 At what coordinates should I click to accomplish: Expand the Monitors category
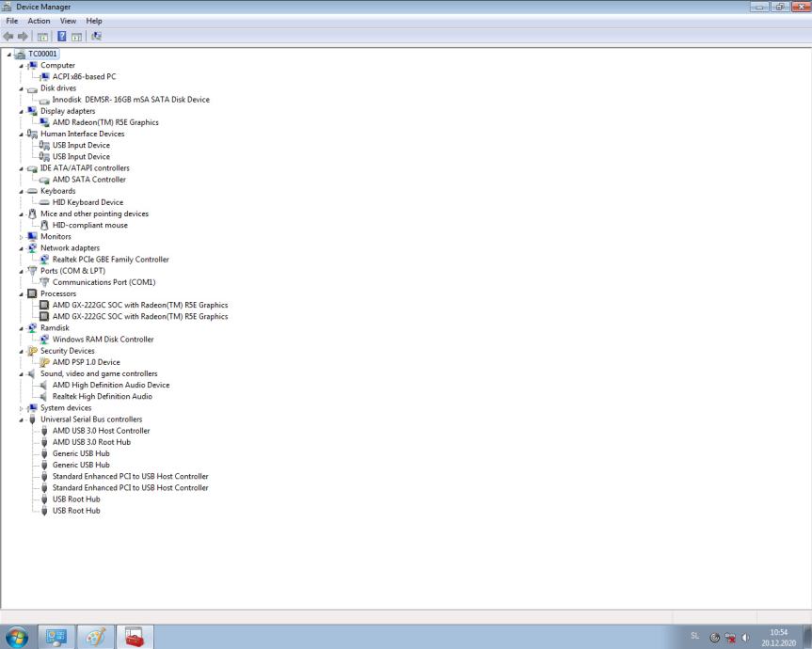click(x=22, y=237)
